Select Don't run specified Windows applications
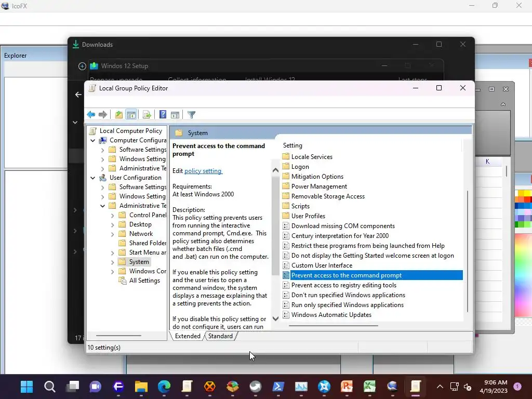Image resolution: width=532 pixels, height=399 pixels. tap(348, 295)
